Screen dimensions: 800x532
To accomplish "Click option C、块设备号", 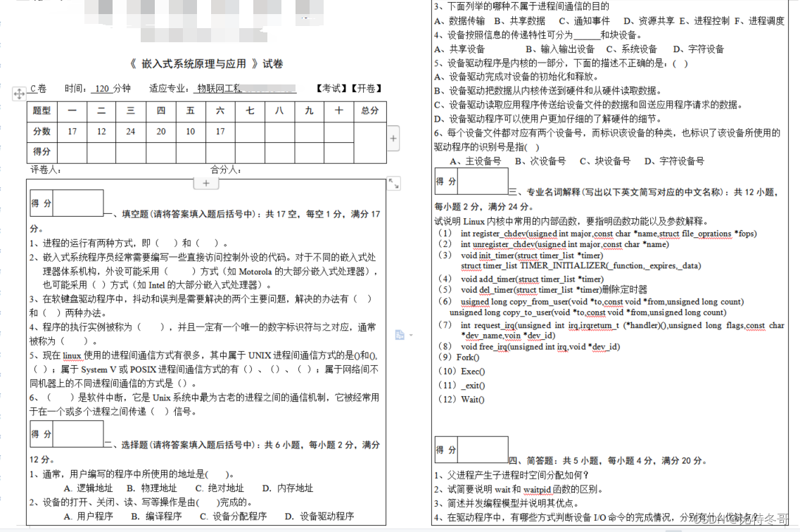I will 605,161.
